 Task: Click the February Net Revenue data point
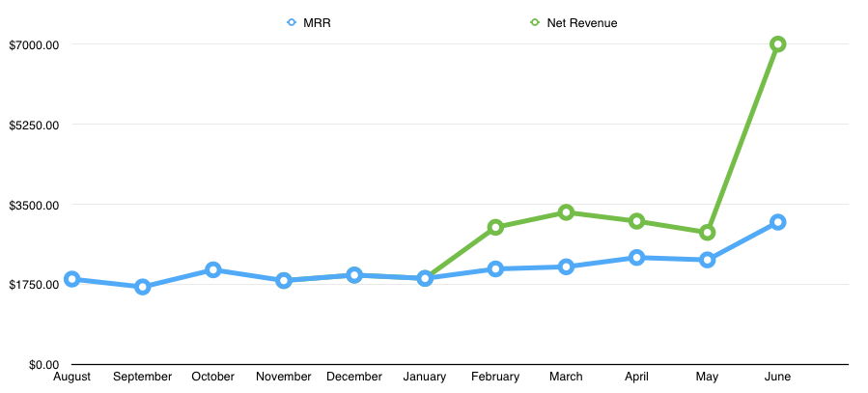[495, 228]
